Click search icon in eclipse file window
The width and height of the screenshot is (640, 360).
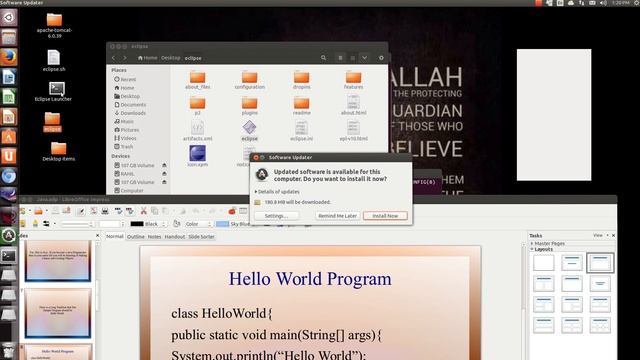click(x=323, y=58)
